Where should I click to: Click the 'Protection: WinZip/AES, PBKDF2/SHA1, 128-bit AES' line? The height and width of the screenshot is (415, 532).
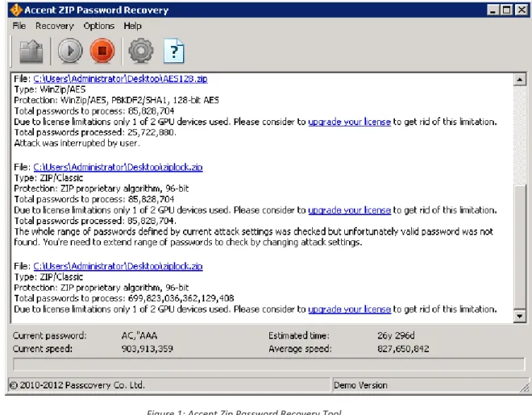click(x=116, y=101)
